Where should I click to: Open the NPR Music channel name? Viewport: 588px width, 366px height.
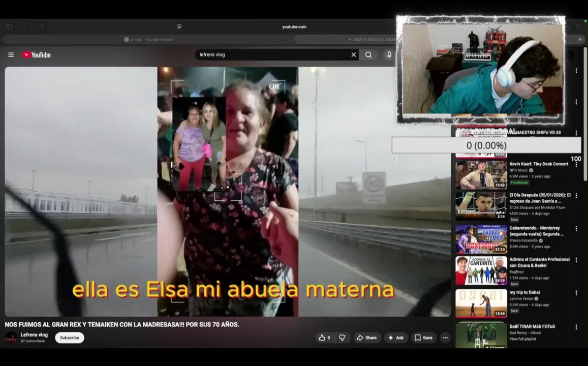[518, 170]
